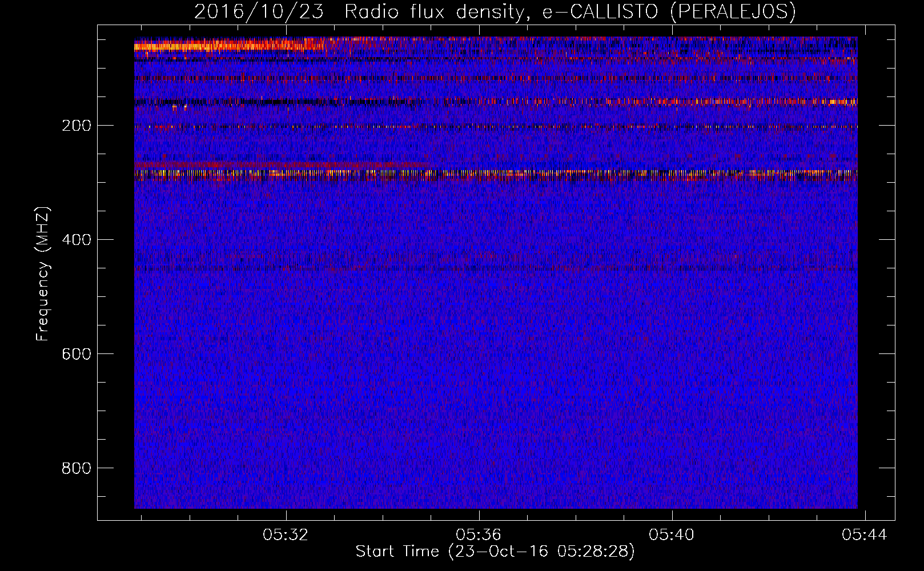Click the 05:44 time tick label
Screen dimensions: 924x571
pos(865,534)
